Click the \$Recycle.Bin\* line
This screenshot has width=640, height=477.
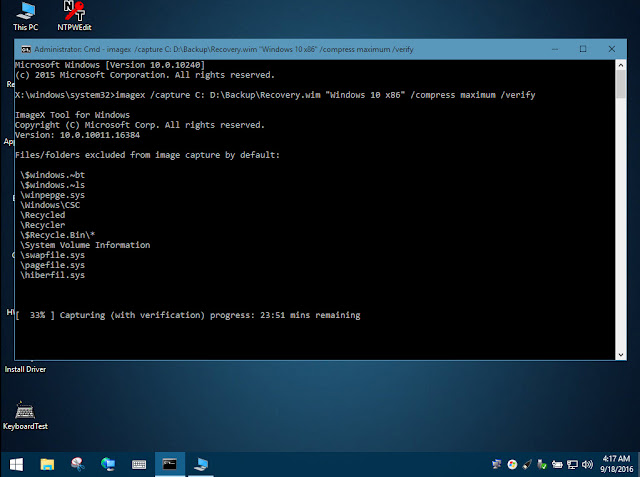[x=58, y=235]
